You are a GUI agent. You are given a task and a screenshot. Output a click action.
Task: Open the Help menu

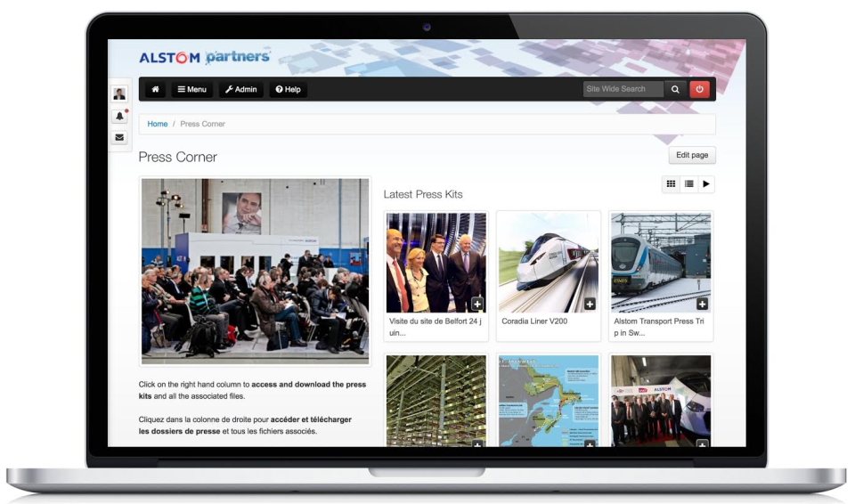click(288, 89)
